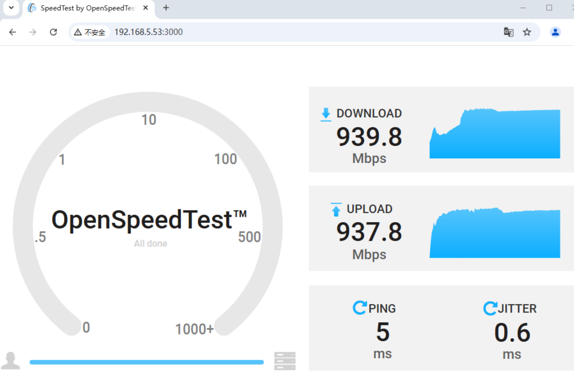The image size is (574, 392).
Task: Select the SpeedTest by OpenSpeedTest tab
Action: (88, 8)
